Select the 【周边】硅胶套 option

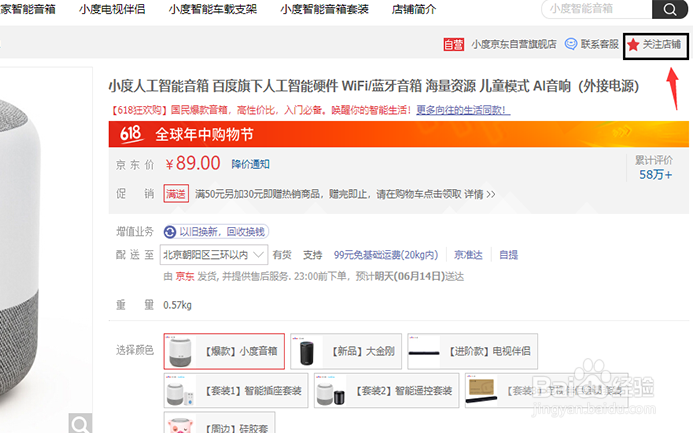pyautogui.click(x=220, y=422)
